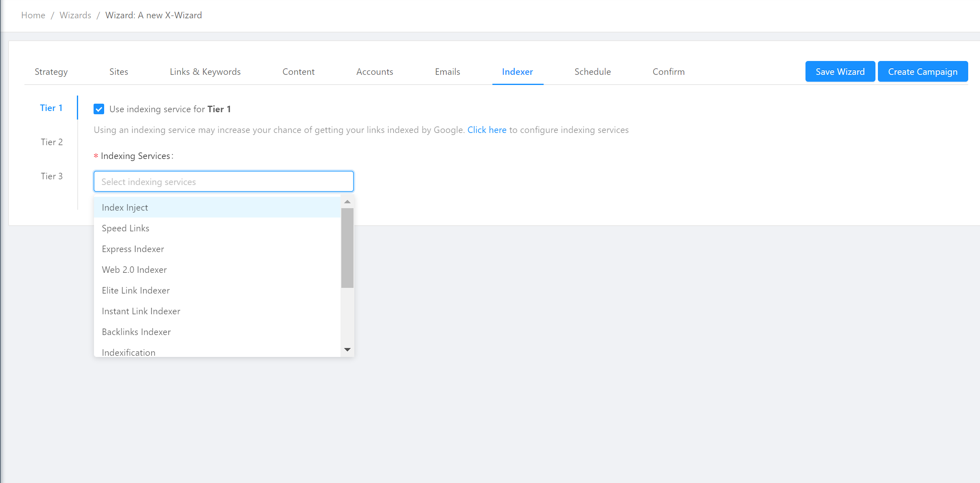Open the Click here configuration link
Viewport: 980px width, 483px height.
(x=487, y=130)
